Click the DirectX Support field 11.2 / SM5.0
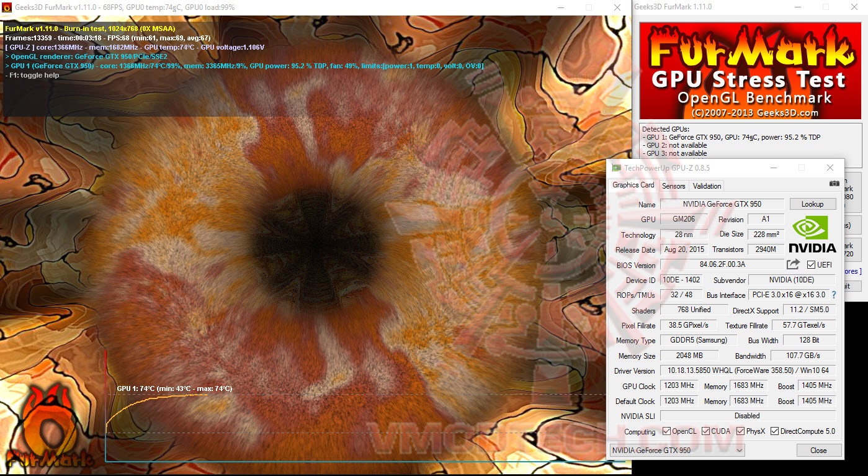 pyautogui.click(x=809, y=310)
